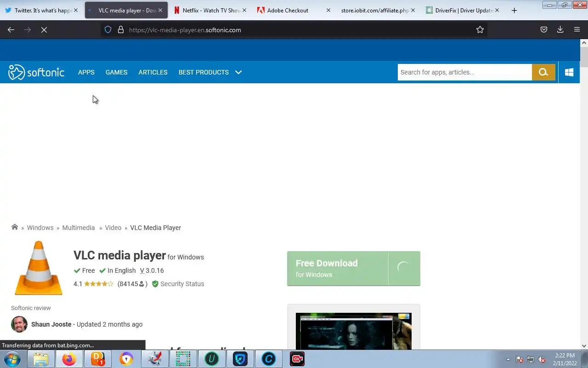Open the VLC screenshot thumbnail

click(354, 331)
